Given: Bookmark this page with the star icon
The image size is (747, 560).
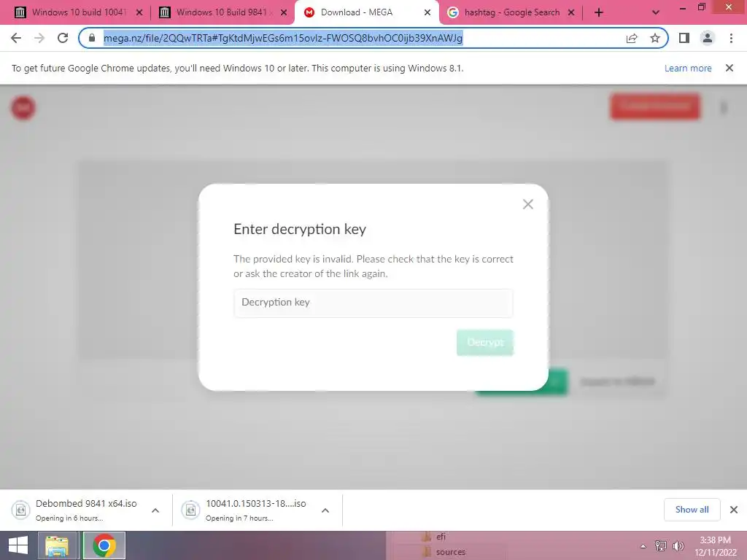Looking at the screenshot, I should coord(655,38).
